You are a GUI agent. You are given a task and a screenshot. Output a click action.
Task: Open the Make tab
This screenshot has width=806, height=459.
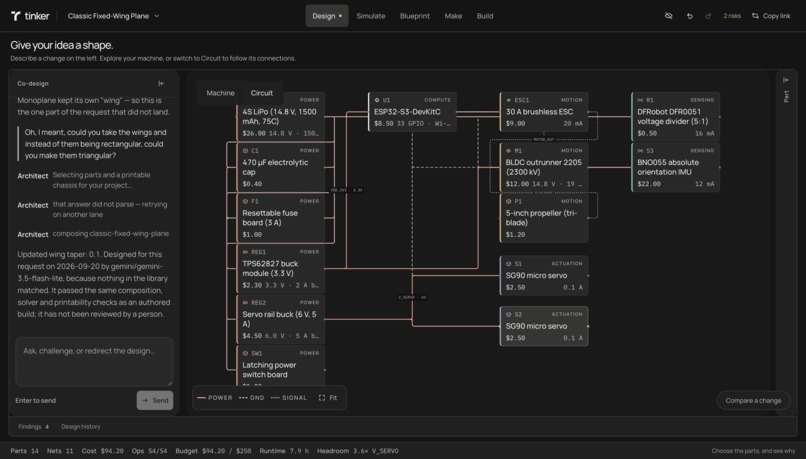[453, 16]
